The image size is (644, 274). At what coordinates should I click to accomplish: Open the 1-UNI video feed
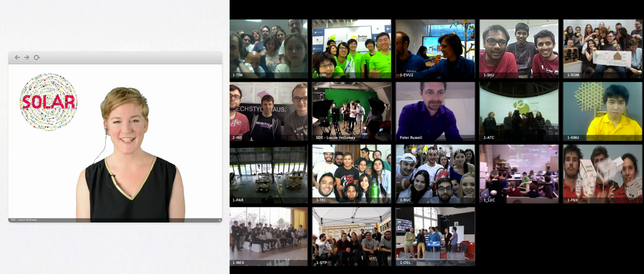pos(352,49)
